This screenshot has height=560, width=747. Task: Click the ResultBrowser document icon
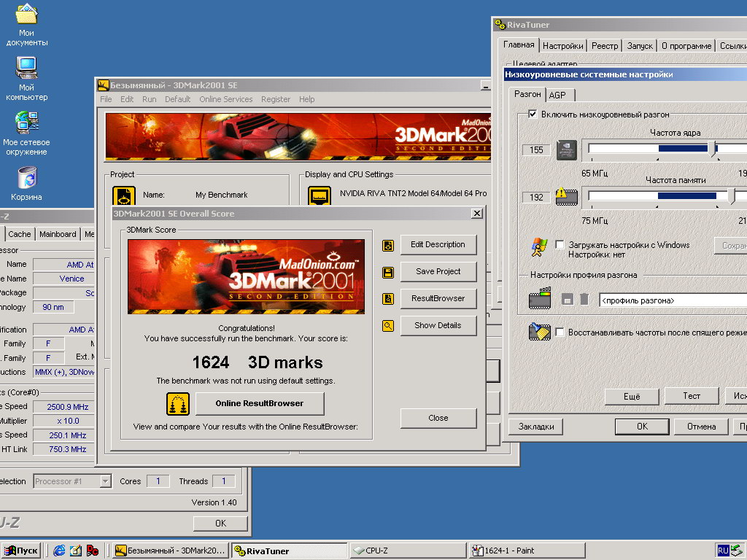(388, 299)
